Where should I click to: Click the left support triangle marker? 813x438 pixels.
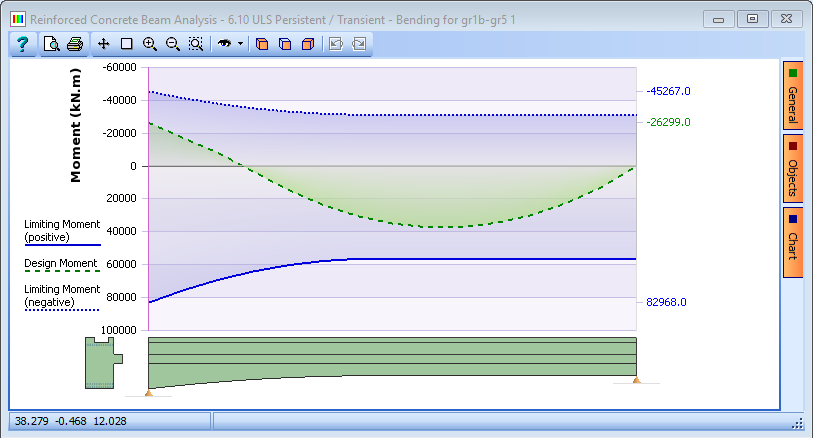[149, 393]
